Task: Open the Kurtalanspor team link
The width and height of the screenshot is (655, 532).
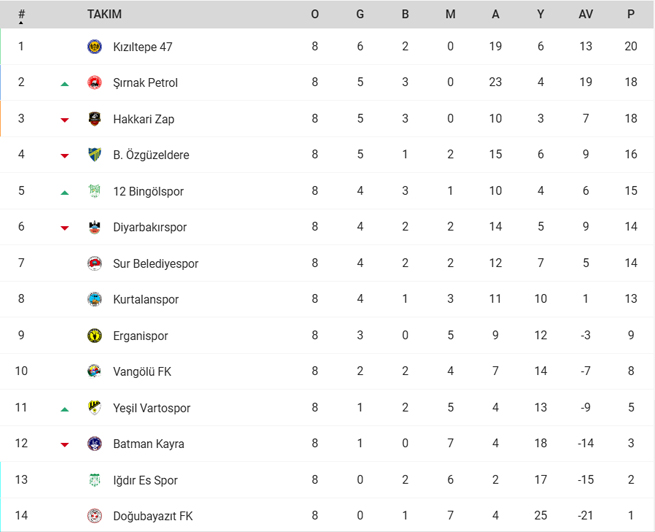Action: click(x=146, y=299)
